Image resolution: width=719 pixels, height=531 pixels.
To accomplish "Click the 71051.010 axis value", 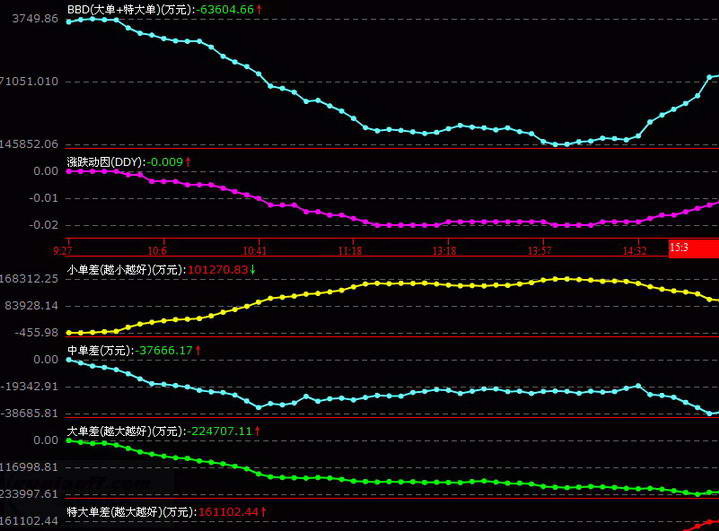I will pos(29,81).
